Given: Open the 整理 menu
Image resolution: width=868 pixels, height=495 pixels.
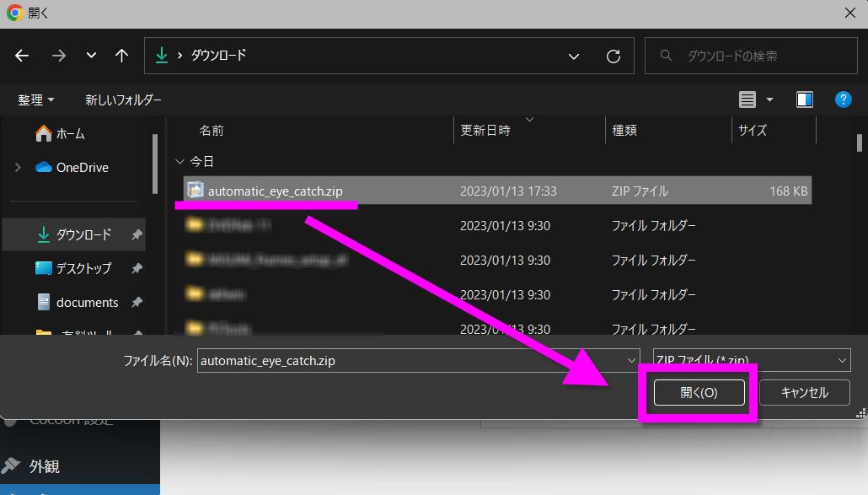Looking at the screenshot, I should click(36, 100).
